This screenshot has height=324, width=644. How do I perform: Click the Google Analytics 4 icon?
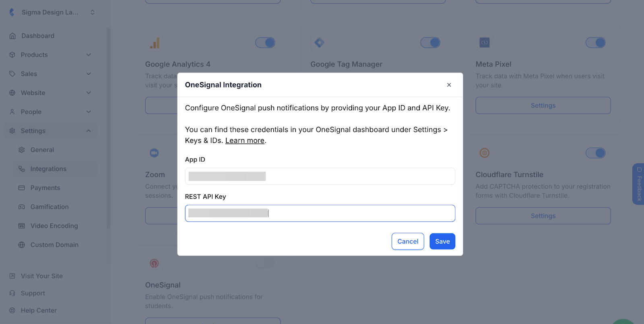click(155, 43)
